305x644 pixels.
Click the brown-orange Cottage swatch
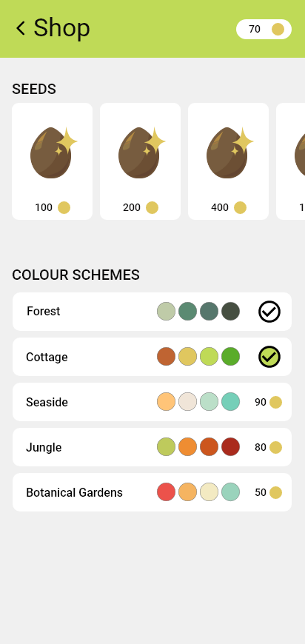[x=166, y=357]
